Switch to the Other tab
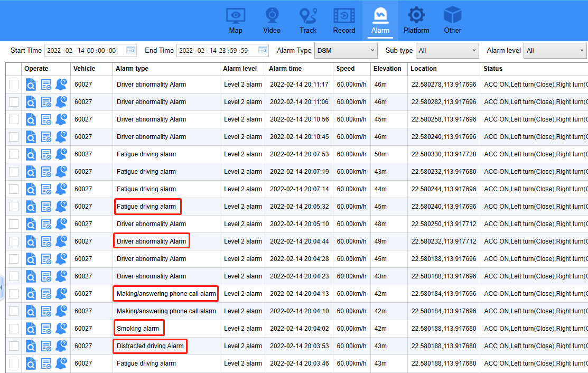Viewport: 588px width, 373px height. coord(453,21)
